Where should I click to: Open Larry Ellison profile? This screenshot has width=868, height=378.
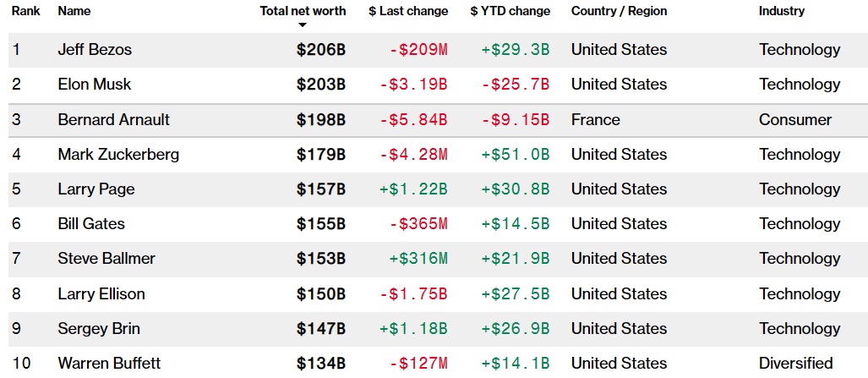click(x=101, y=294)
